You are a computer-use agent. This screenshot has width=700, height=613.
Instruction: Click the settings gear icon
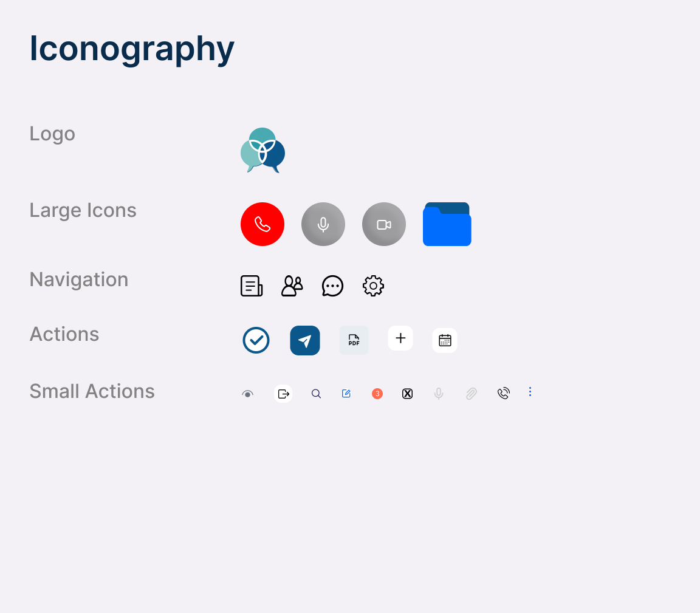pos(373,286)
